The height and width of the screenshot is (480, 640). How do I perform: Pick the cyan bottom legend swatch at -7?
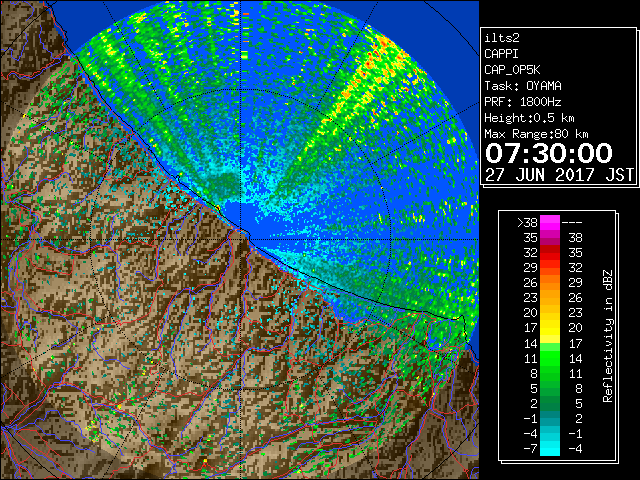(x=550, y=448)
